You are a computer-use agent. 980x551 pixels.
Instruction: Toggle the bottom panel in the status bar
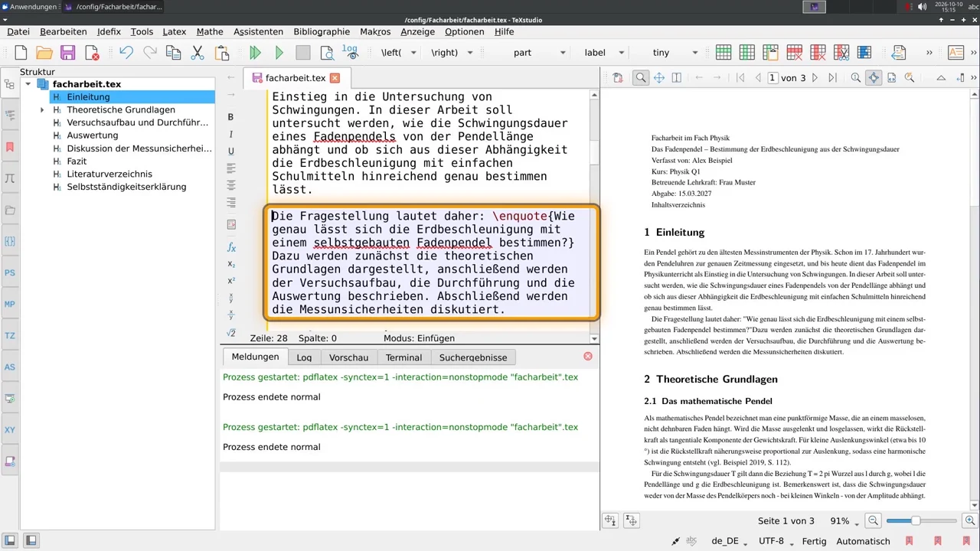[x=31, y=541]
